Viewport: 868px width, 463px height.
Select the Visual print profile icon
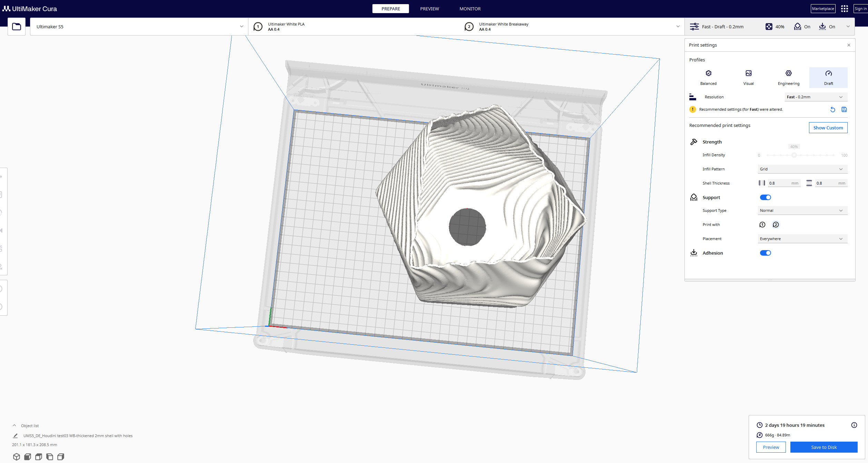[748, 77]
